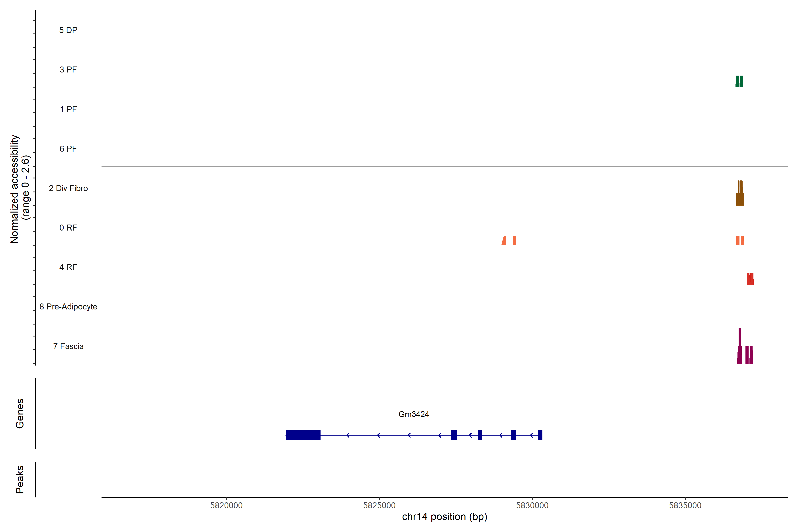Click the 0 RF track label
Viewport: 798px width, 532px height.
coord(68,228)
